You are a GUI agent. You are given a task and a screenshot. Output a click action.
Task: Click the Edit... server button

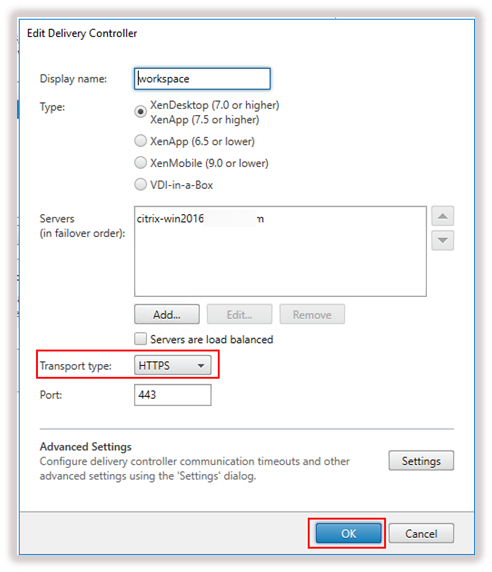[x=239, y=314]
